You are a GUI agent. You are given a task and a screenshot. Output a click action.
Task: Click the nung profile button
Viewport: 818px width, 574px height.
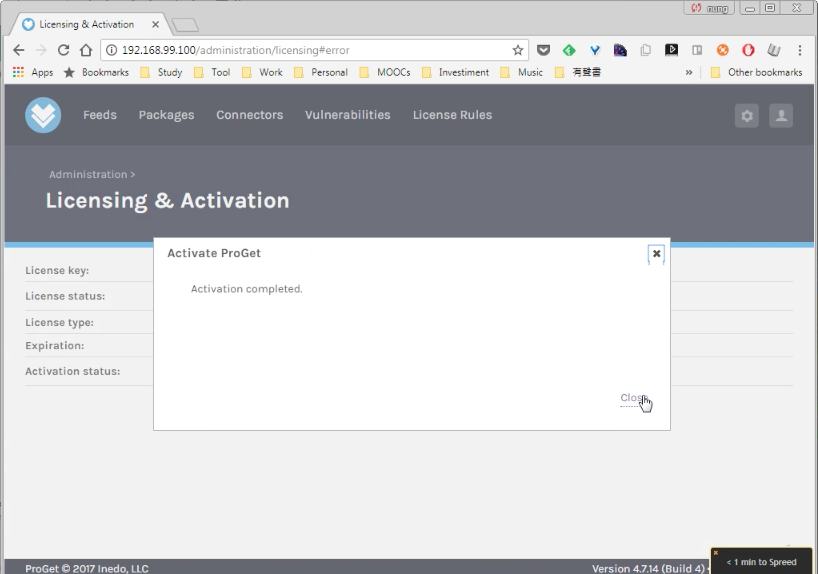click(x=709, y=8)
